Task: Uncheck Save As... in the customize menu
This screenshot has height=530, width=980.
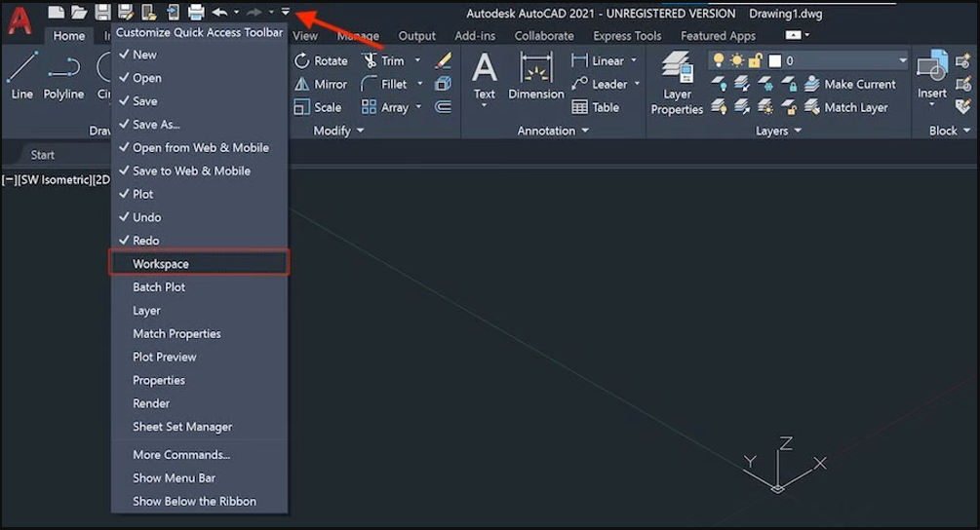Action: click(x=199, y=125)
